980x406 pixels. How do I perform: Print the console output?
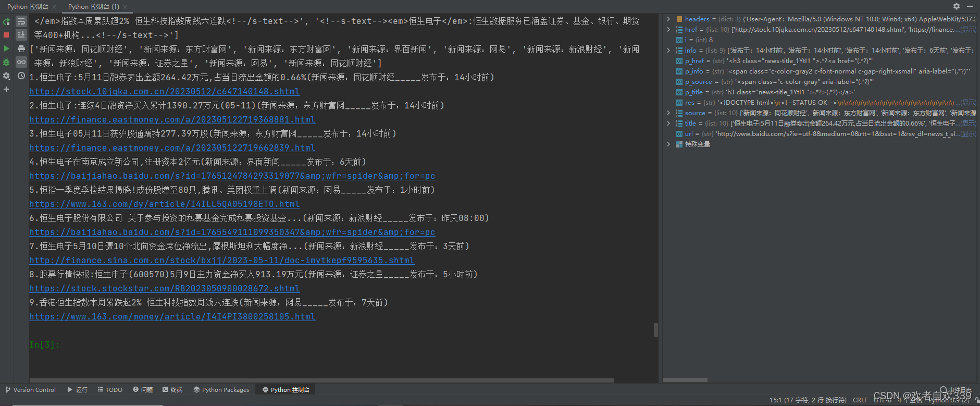(21, 48)
